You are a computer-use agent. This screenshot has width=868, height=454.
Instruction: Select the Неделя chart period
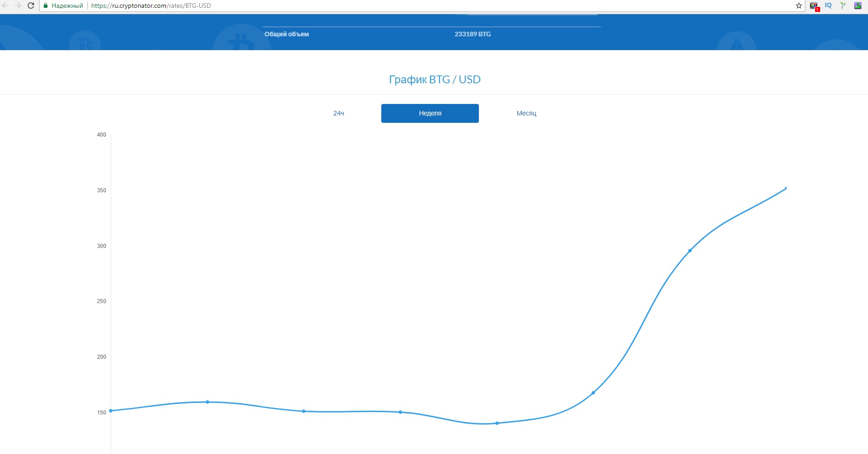(x=430, y=113)
